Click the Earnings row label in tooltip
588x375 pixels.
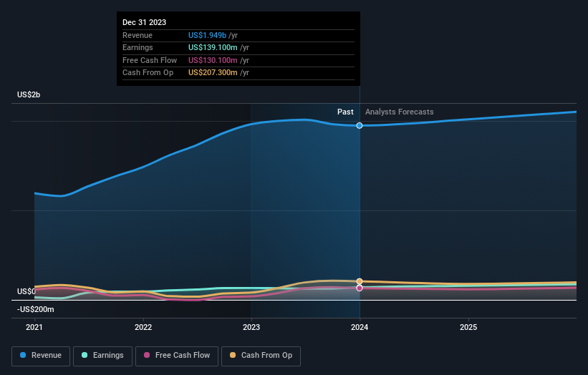click(x=138, y=47)
